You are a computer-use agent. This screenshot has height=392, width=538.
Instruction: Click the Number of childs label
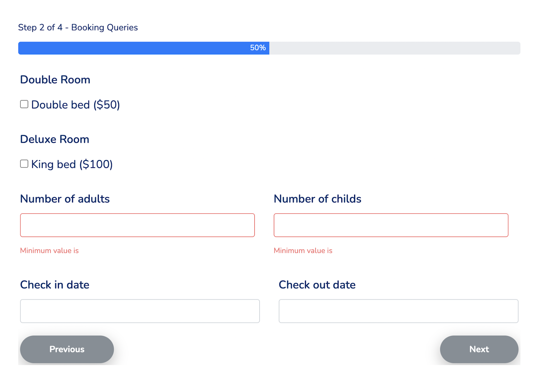click(317, 199)
